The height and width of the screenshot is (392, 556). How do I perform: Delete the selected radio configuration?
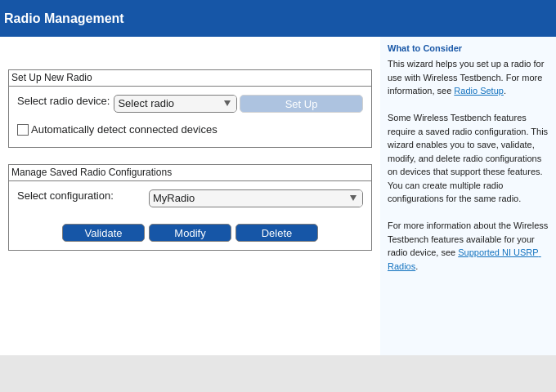click(276, 233)
